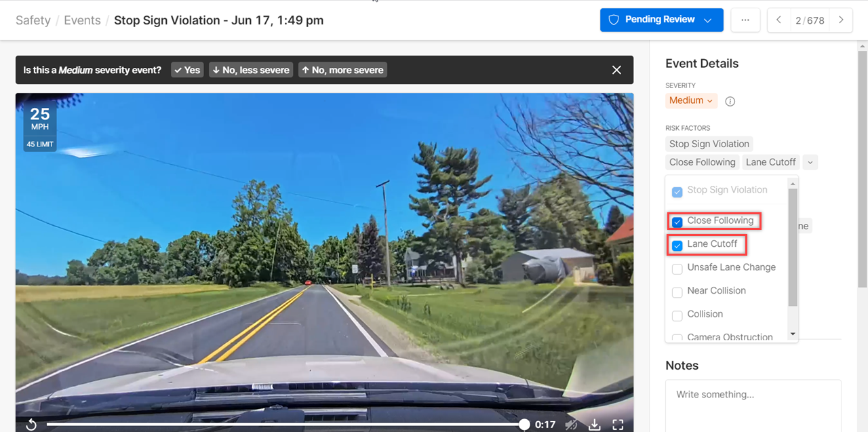Collapse the risk factors dropdown chevron
868x432 pixels.
pyautogui.click(x=810, y=162)
